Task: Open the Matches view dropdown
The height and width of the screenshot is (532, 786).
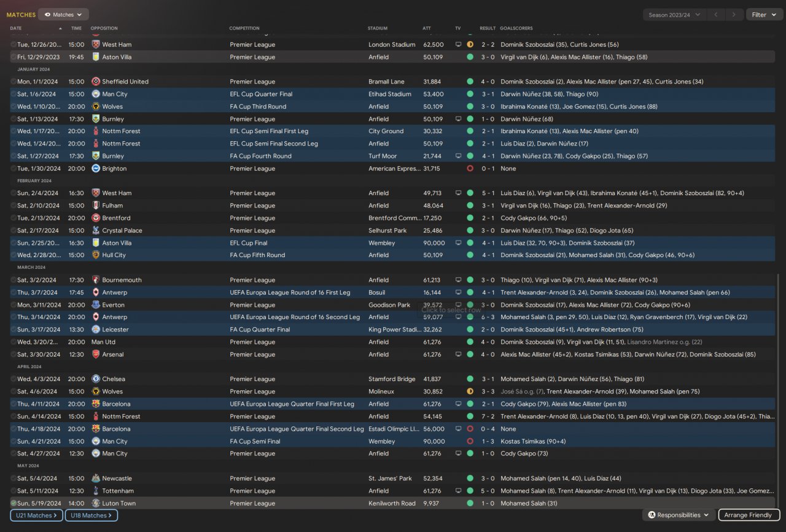Action: tap(63, 14)
